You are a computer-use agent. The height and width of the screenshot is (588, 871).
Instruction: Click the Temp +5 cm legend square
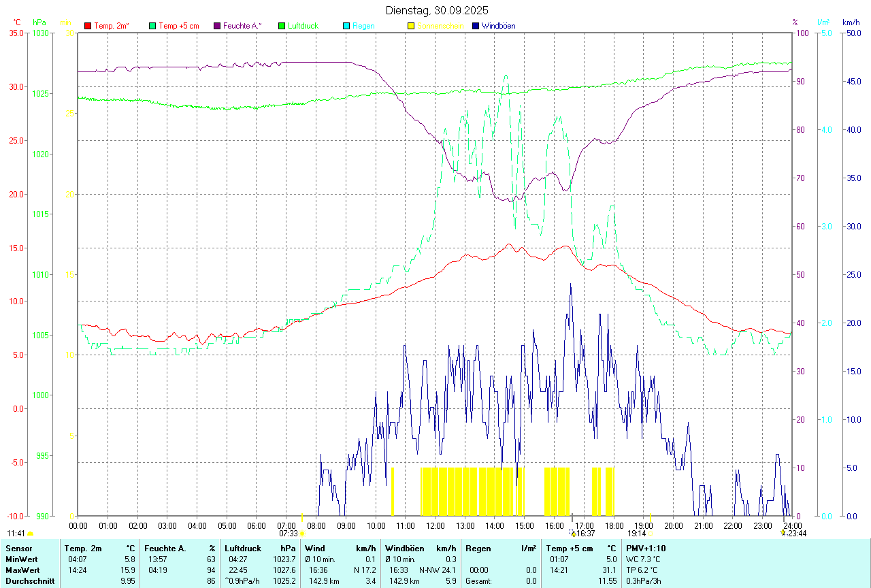coord(152,26)
